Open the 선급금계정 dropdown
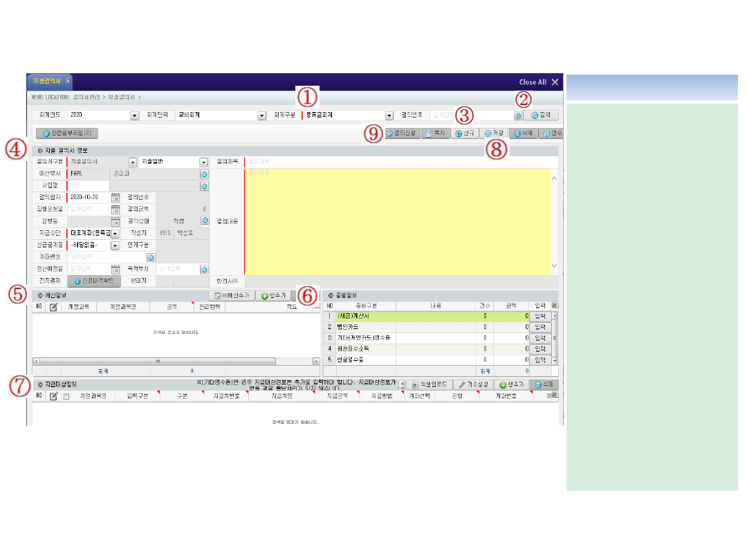 [116, 245]
